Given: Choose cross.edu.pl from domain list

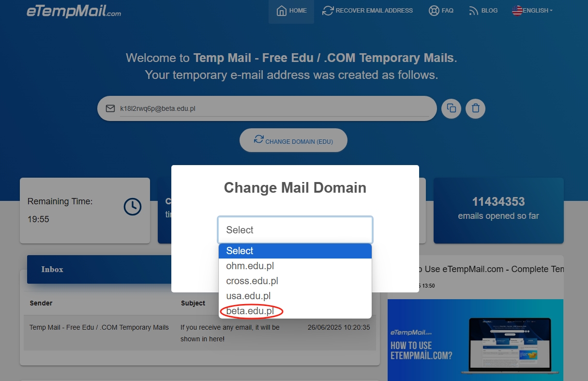Looking at the screenshot, I should 252,281.
